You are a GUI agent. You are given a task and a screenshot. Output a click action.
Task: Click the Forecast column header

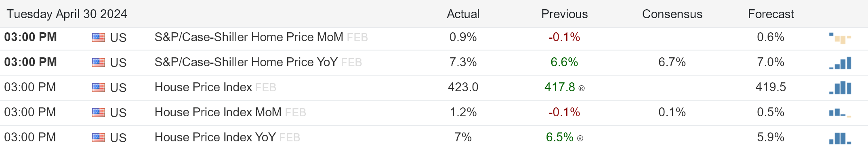(x=771, y=14)
